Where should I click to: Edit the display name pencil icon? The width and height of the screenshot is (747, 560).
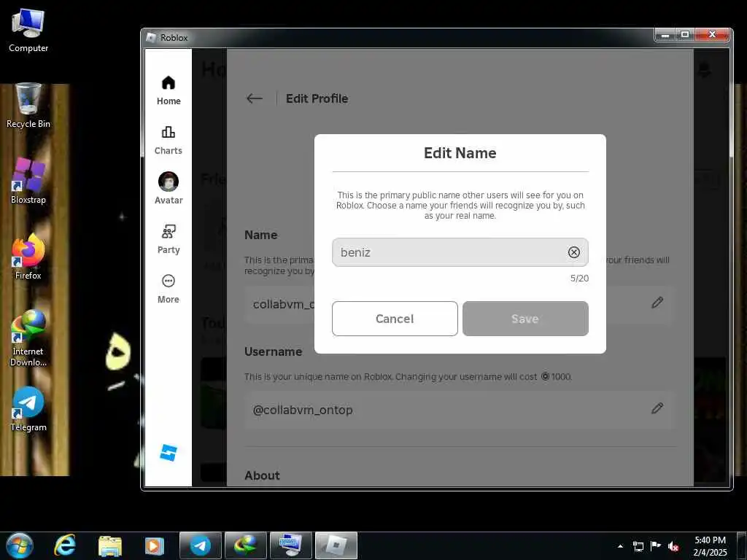657,303
